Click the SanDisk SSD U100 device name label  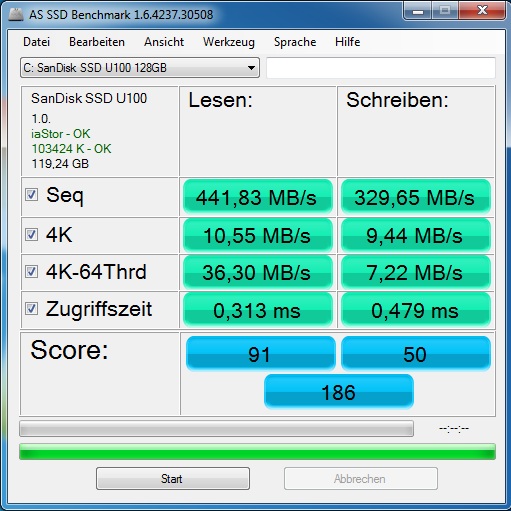[89, 98]
